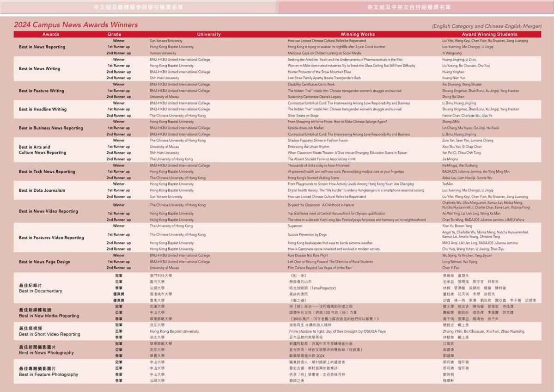The image size is (554, 392).
Task: Select the University column header
Action: (209, 34)
